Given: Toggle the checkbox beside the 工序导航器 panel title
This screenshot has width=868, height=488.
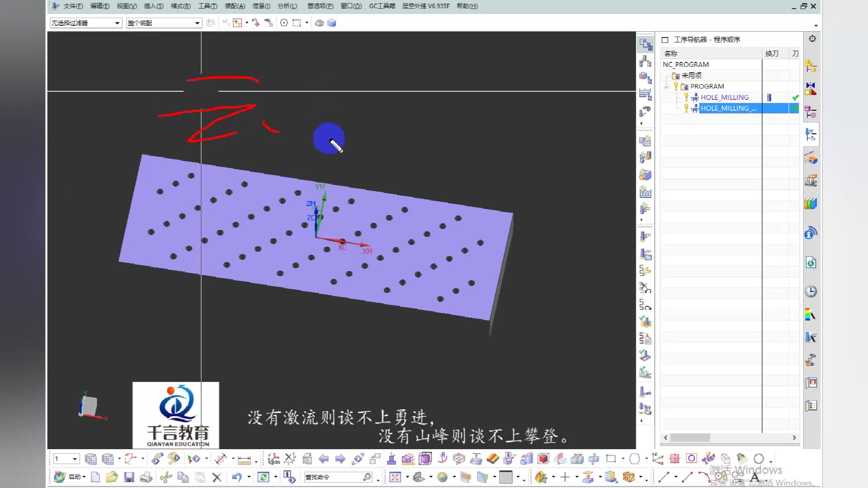Looking at the screenshot, I should [665, 40].
